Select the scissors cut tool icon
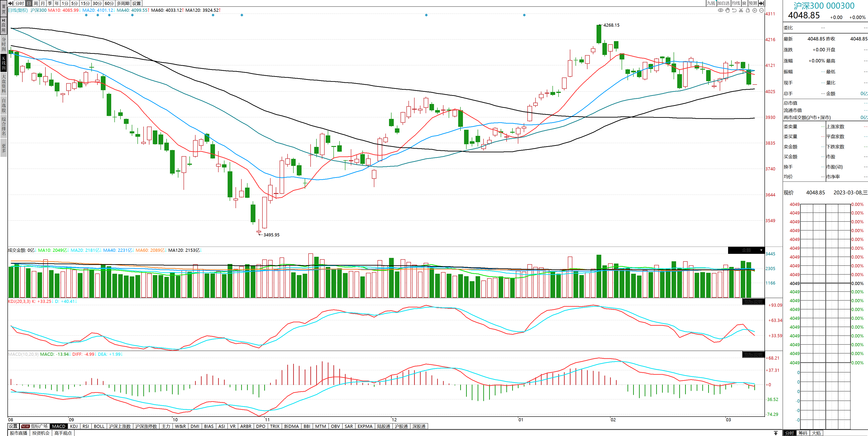This screenshot has width=868, height=436. coord(741,10)
